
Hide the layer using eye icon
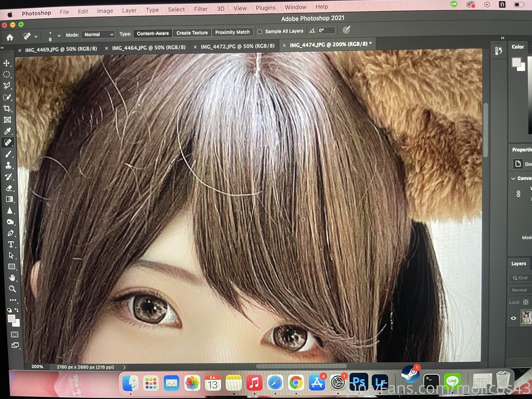pyautogui.click(x=513, y=318)
